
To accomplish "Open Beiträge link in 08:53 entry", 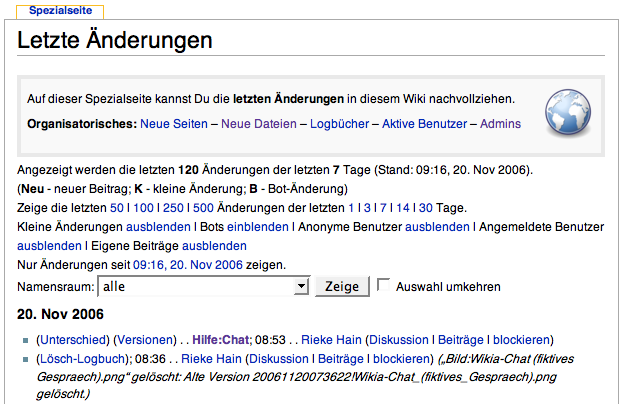I will [x=461, y=340].
